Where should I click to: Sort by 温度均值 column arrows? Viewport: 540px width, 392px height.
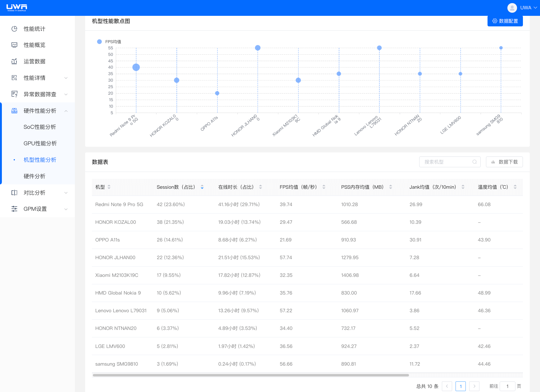pyautogui.click(x=515, y=187)
